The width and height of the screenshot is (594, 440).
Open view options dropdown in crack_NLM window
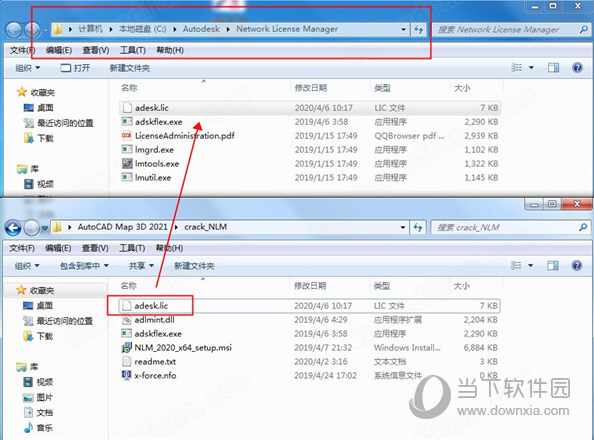[x=531, y=266]
